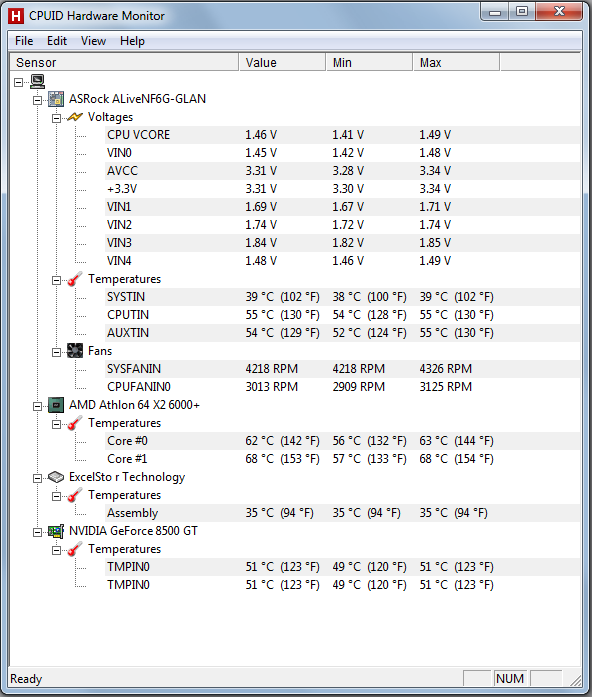593x697 pixels.
Task: Click the Voltages lightning icon
Action: click(x=75, y=117)
